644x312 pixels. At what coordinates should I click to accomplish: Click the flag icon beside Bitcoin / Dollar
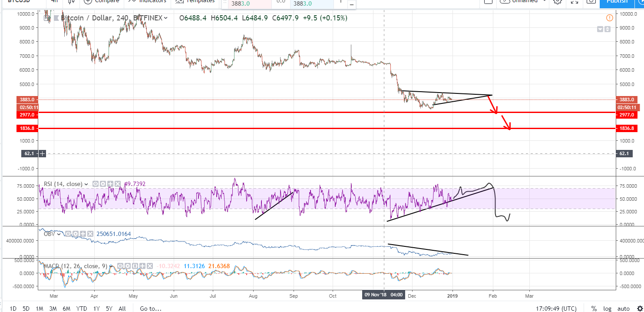56,18
